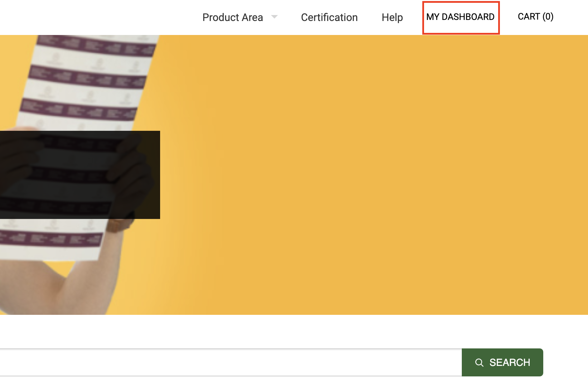588x382 pixels.
Task: Click the white space above search bar
Action: point(294,332)
